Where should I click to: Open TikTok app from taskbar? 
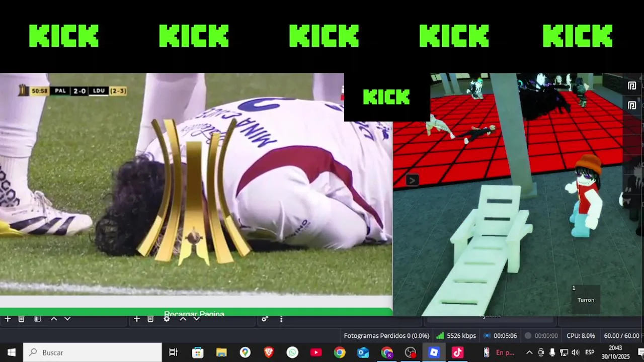click(457, 352)
